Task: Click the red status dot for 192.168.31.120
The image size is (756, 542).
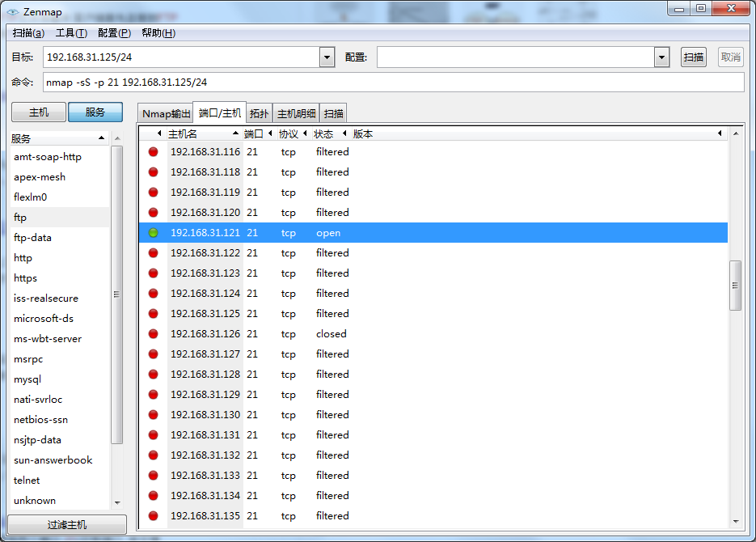Action: coord(154,213)
